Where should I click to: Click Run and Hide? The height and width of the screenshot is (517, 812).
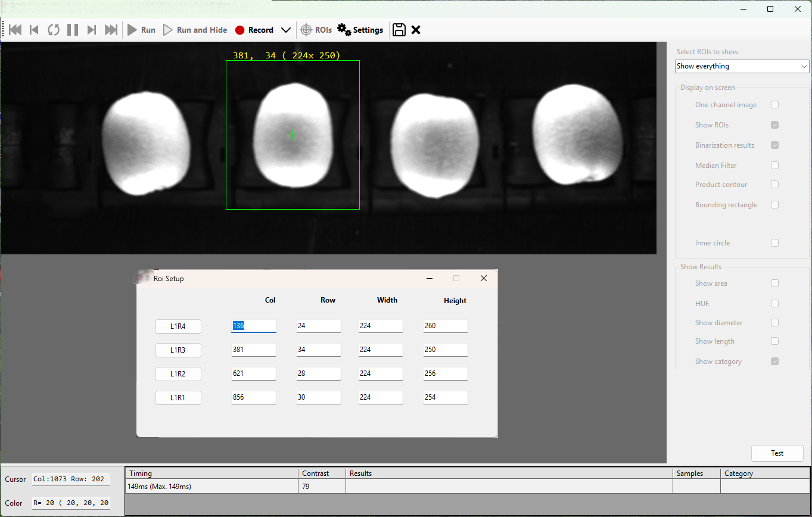tap(195, 30)
